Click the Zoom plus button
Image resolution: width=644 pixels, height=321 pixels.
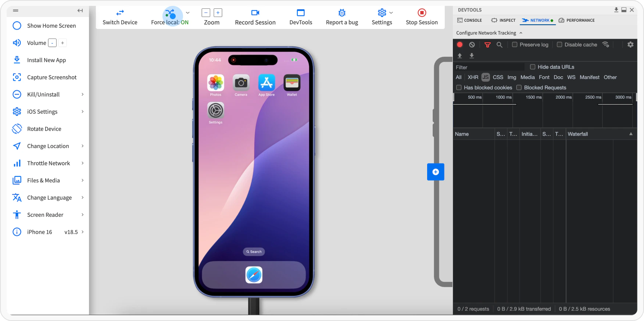218,13
